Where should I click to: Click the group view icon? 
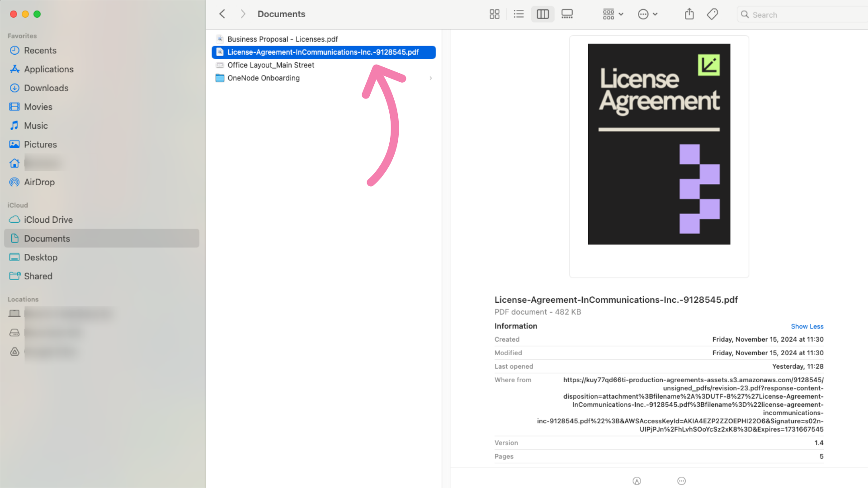(x=608, y=14)
